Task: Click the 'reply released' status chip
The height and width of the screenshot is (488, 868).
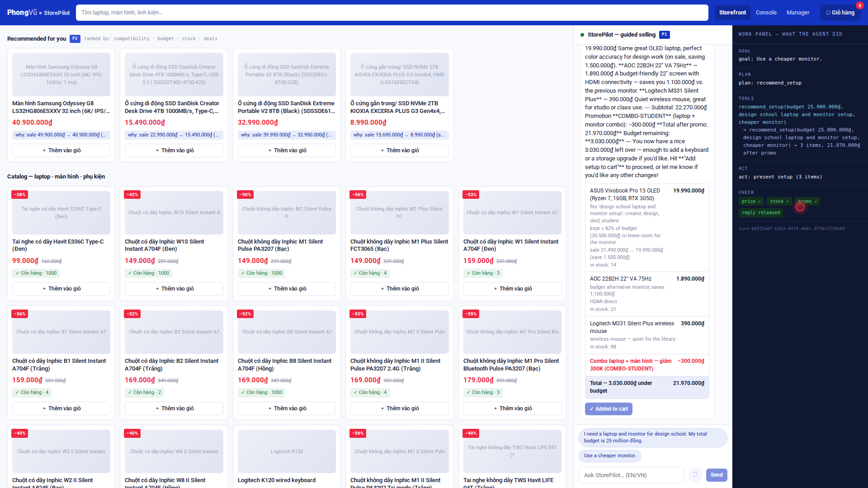Action: (761, 213)
